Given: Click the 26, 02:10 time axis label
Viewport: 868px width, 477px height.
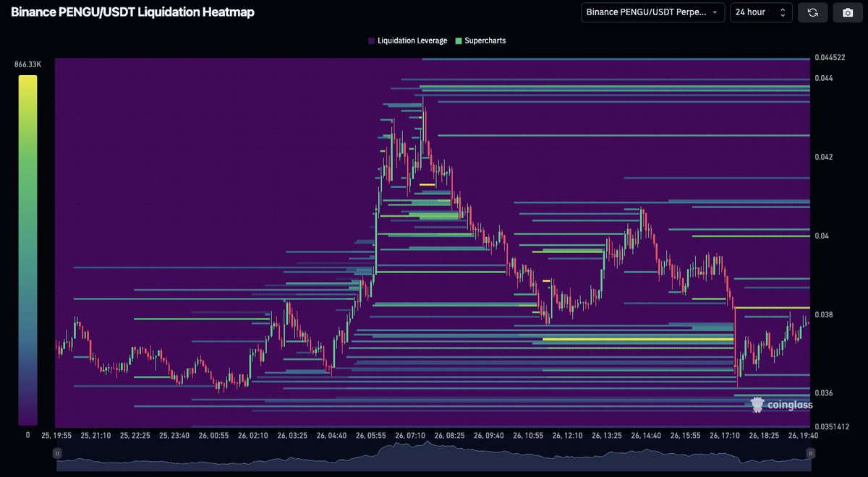Looking at the screenshot, I should pyautogui.click(x=253, y=436).
